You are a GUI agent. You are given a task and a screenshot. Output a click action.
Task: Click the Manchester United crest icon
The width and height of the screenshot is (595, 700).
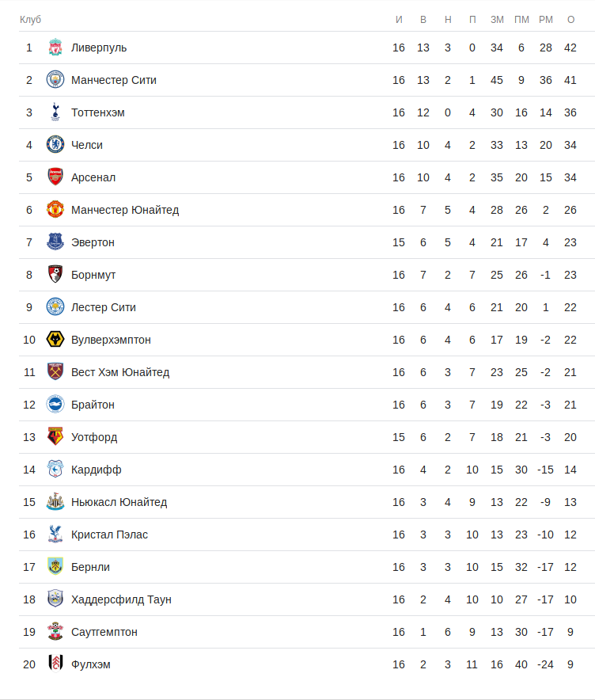point(55,210)
